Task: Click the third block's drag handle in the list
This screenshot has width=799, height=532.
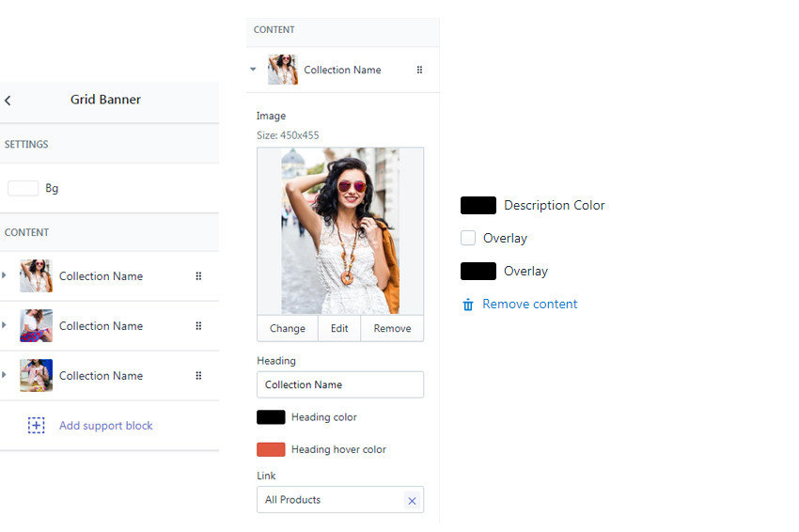Action: click(198, 376)
